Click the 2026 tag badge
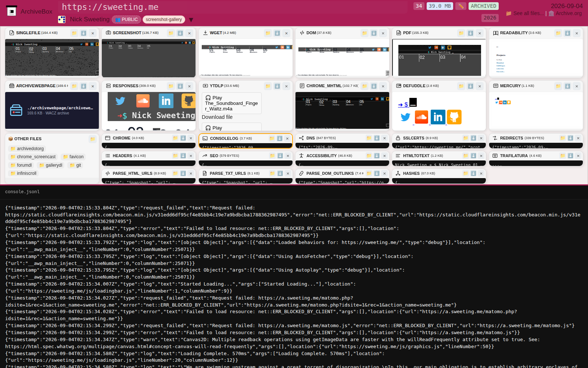 [x=490, y=18]
